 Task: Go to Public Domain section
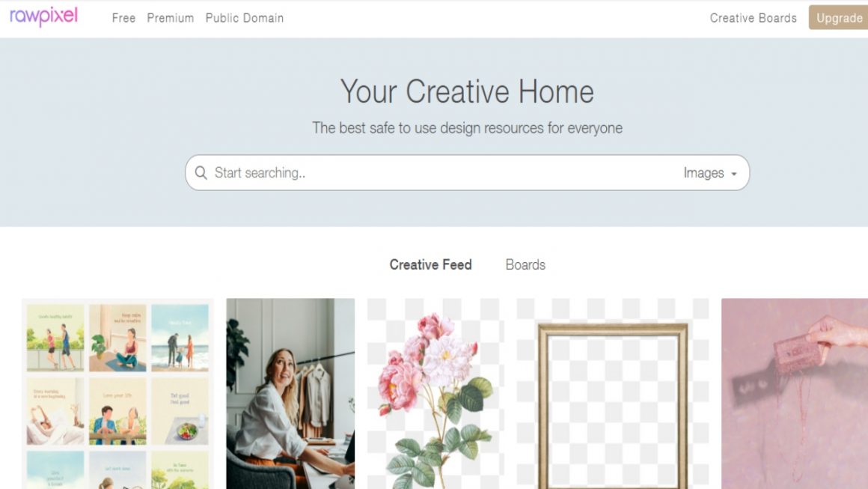(x=245, y=18)
